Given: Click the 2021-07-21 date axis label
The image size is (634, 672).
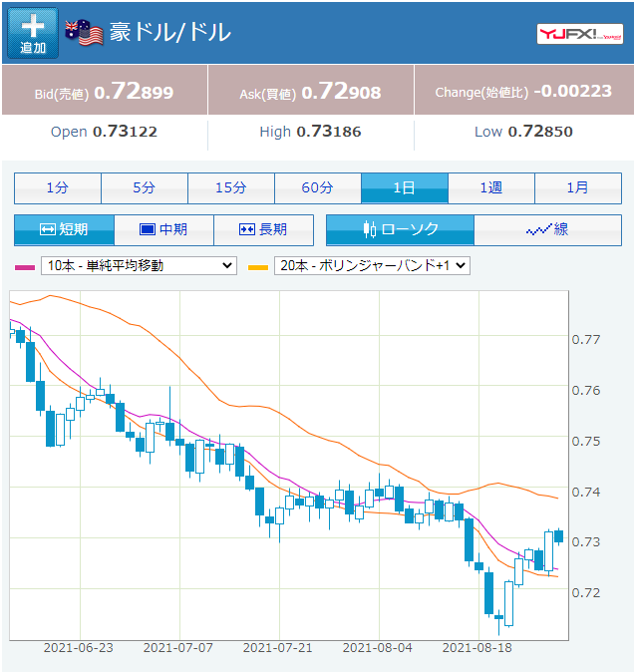Looking at the screenshot, I should tap(277, 647).
